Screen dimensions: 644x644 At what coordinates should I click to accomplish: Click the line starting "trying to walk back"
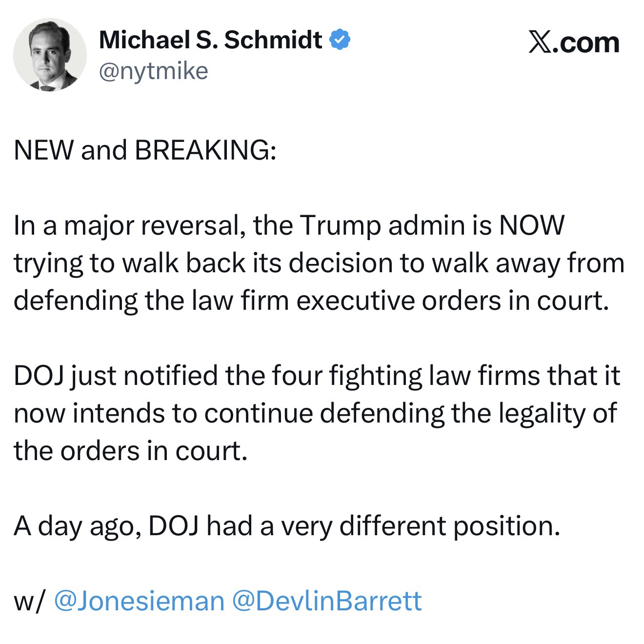pyautogui.click(x=318, y=263)
